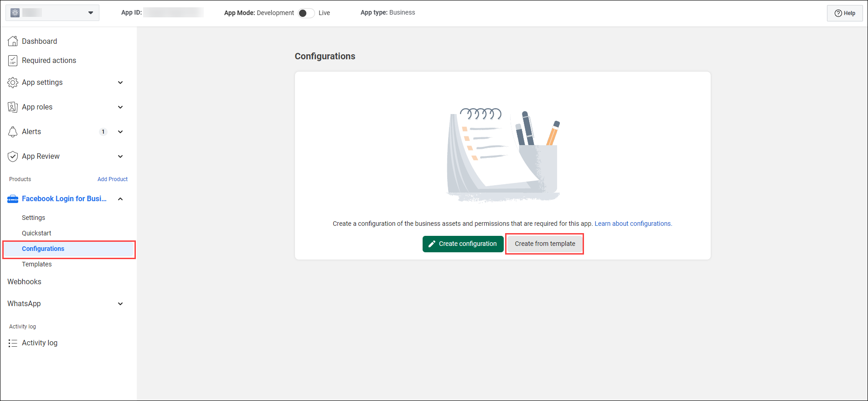Open the Help button
The image size is (868, 401).
pos(845,13)
